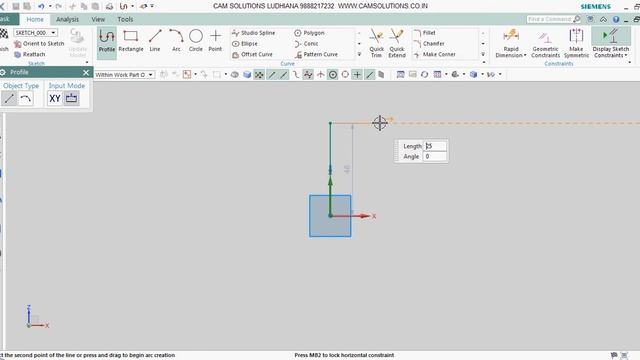Click the Length input field
Image resolution: width=640 pixels, height=360 pixels.
(435, 146)
